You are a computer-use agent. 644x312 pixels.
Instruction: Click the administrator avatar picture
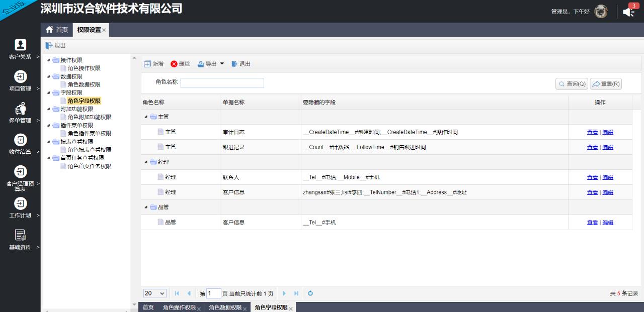coord(601,12)
